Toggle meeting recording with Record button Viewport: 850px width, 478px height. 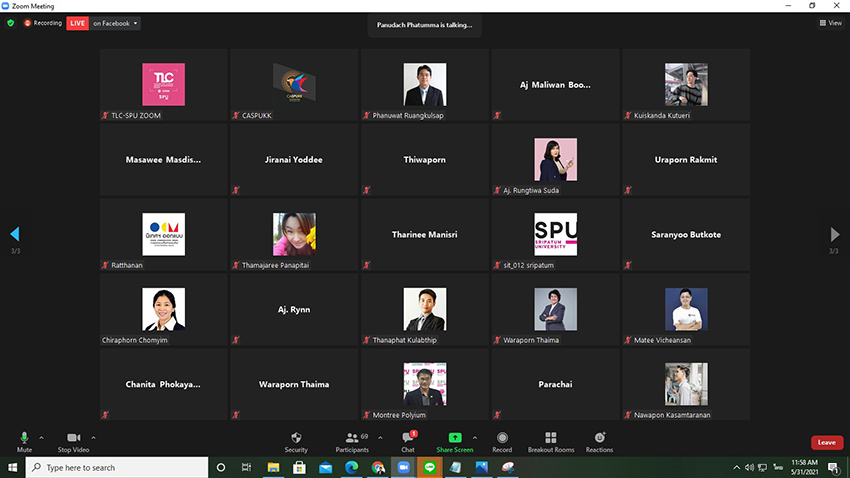point(502,441)
